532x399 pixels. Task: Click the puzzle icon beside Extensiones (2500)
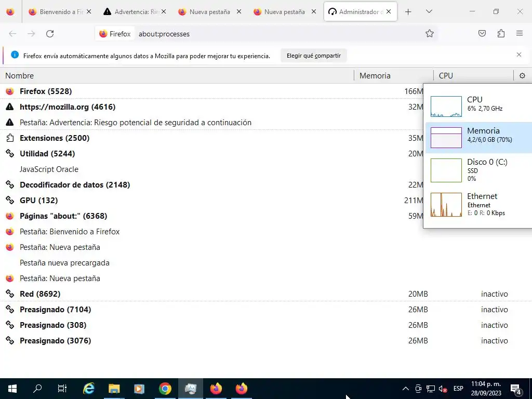(10, 138)
